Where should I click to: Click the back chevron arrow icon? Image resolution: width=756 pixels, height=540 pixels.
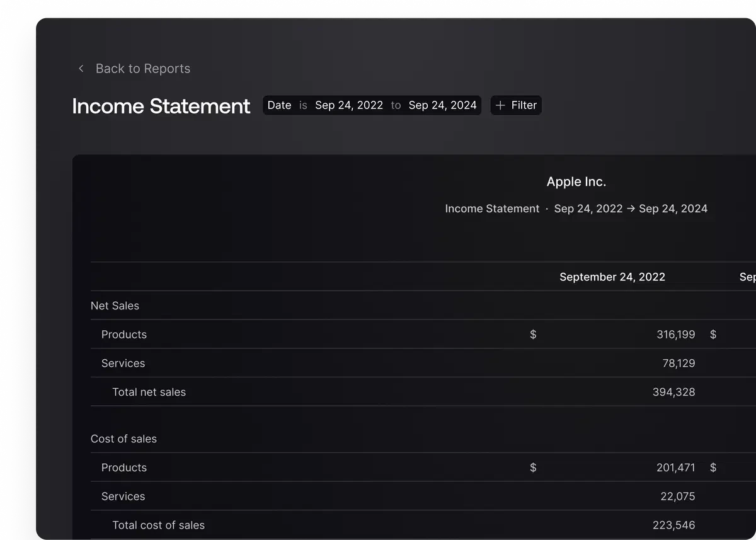81,68
